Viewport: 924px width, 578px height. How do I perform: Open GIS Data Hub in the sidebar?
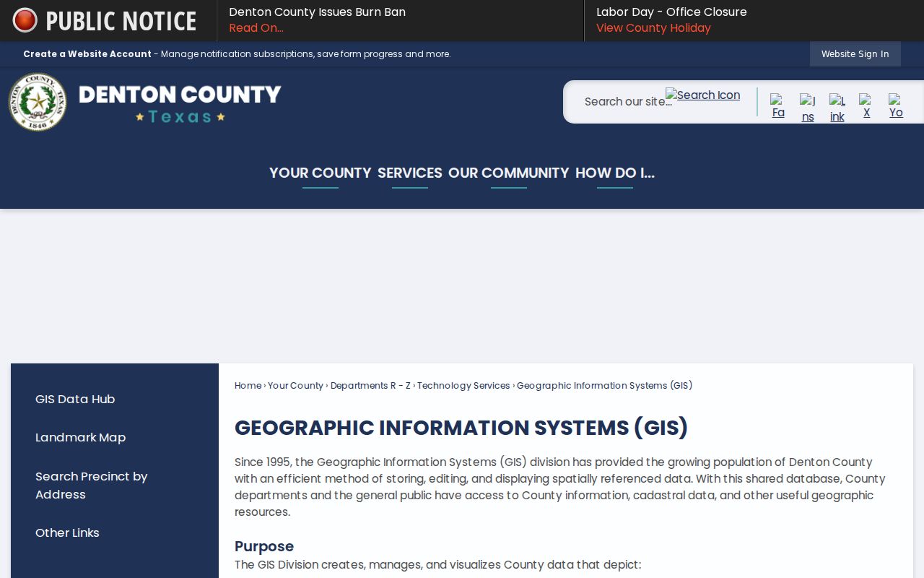[75, 399]
